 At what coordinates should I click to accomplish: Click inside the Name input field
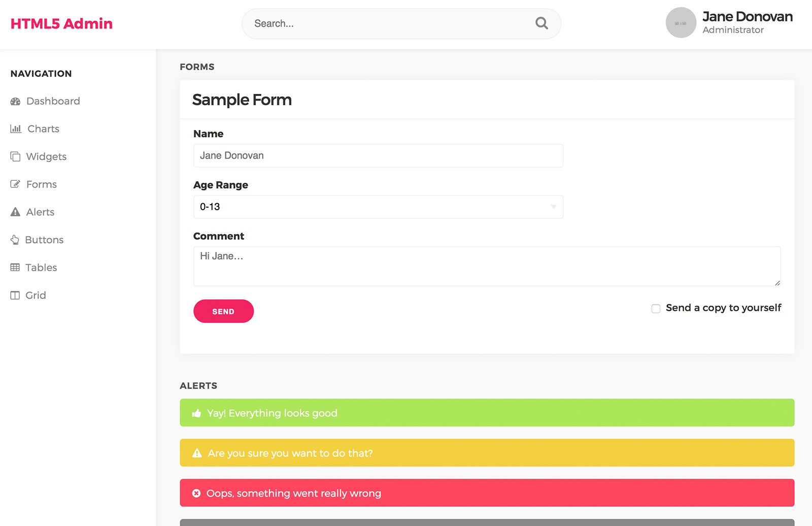click(378, 156)
